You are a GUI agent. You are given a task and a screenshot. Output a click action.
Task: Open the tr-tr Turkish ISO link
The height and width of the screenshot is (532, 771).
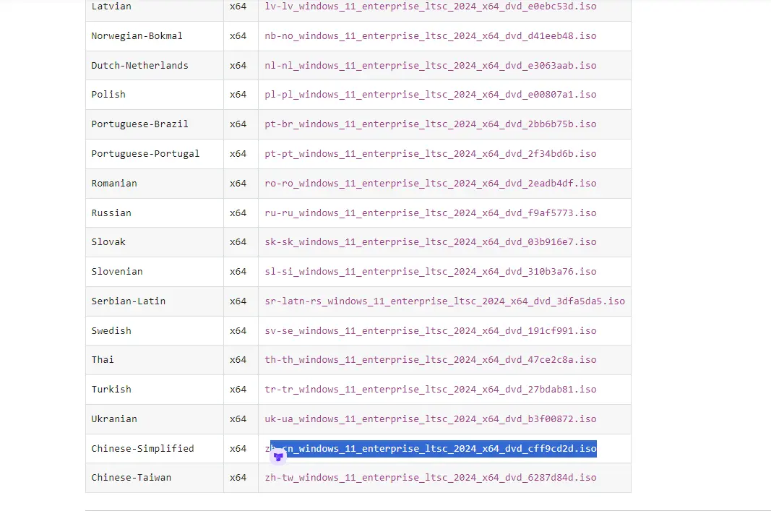coord(430,389)
